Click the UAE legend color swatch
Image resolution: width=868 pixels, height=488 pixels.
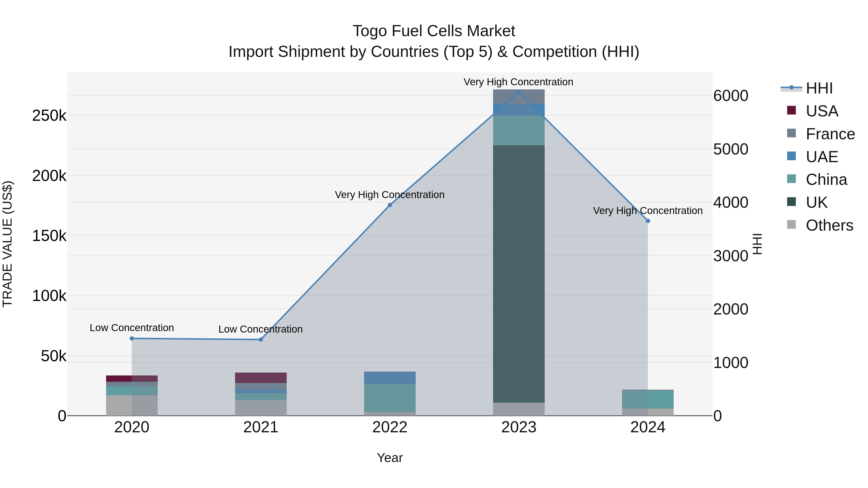[x=791, y=156]
